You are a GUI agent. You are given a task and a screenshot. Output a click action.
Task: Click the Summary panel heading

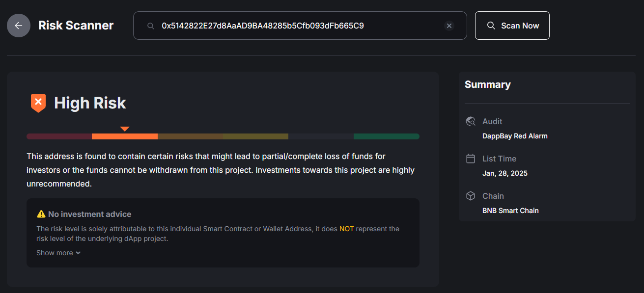[x=488, y=84]
